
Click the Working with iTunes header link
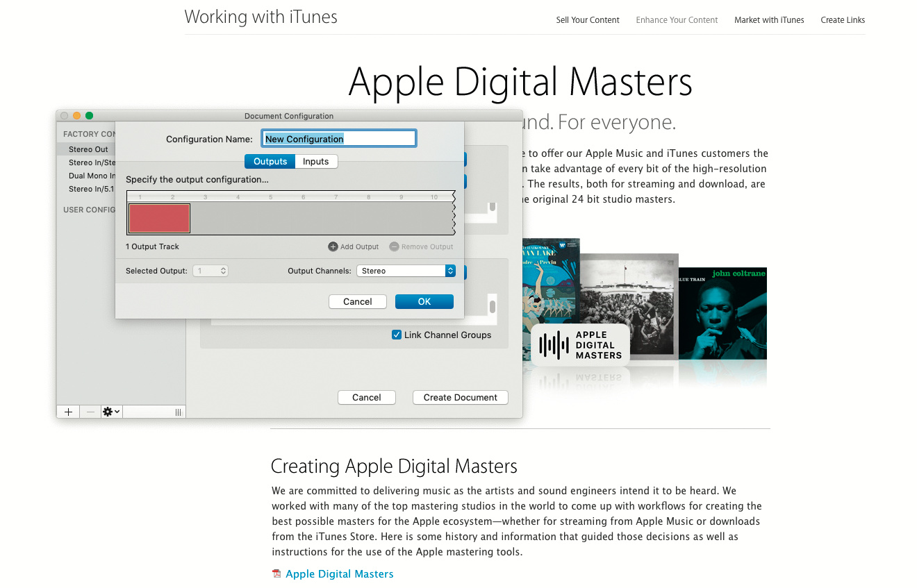coord(261,17)
